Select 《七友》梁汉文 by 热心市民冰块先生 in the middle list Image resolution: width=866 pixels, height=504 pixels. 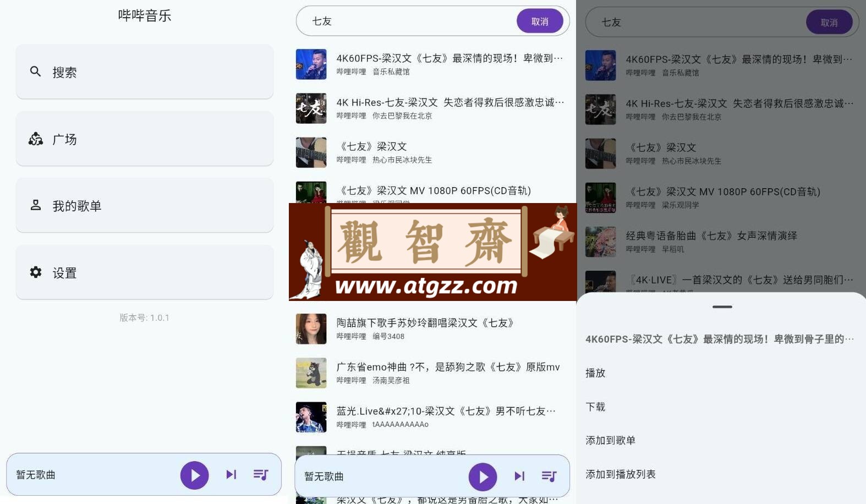coord(432,152)
